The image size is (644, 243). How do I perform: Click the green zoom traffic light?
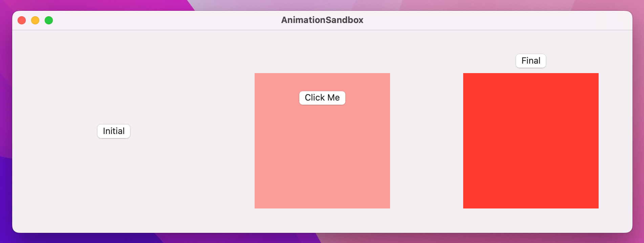[49, 20]
